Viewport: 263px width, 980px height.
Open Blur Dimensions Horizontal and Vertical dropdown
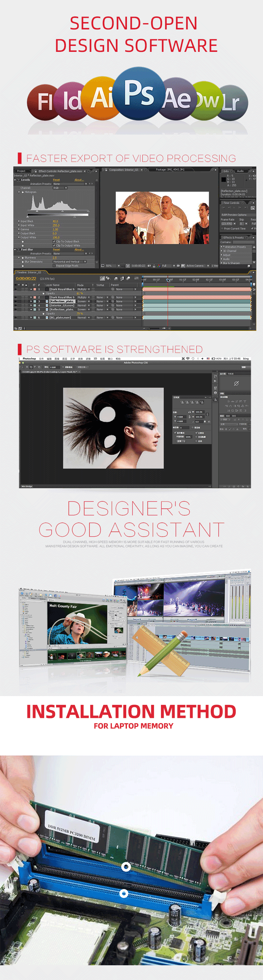(x=70, y=262)
